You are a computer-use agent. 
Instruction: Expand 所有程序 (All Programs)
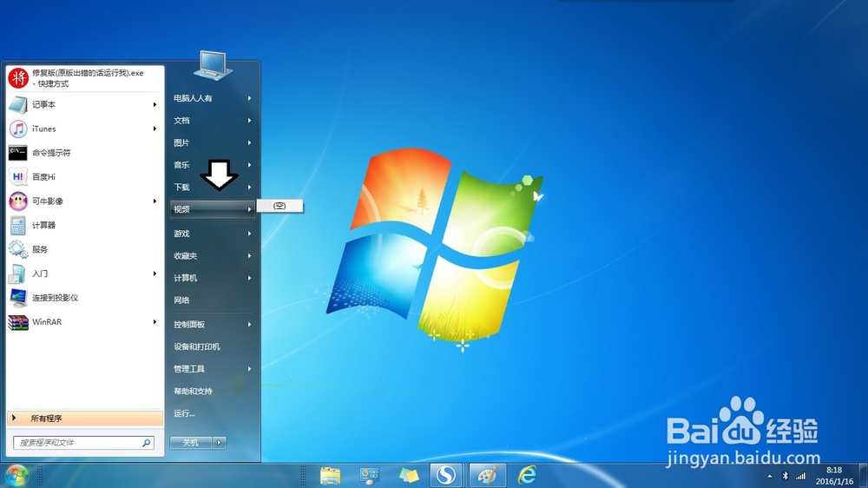[85, 419]
